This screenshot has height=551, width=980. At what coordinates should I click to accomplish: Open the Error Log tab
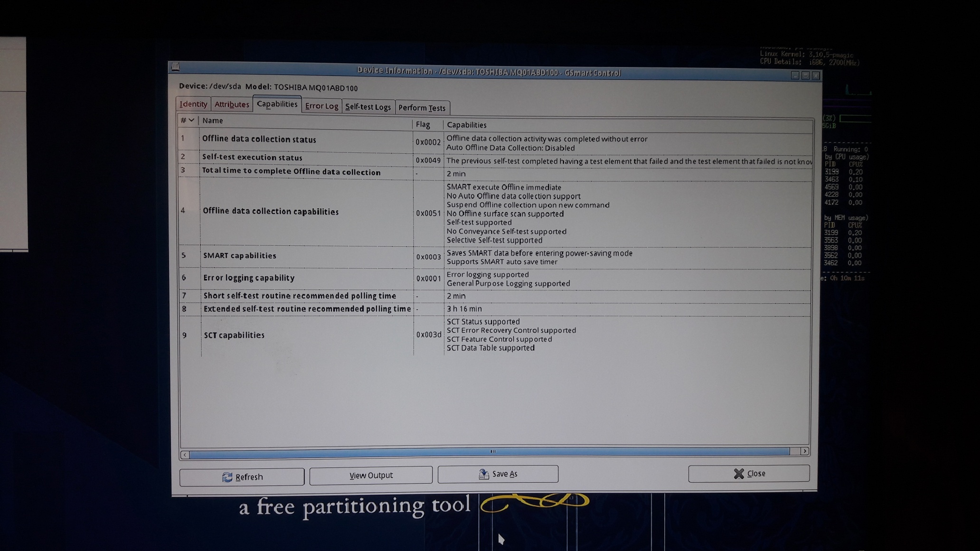pos(321,106)
